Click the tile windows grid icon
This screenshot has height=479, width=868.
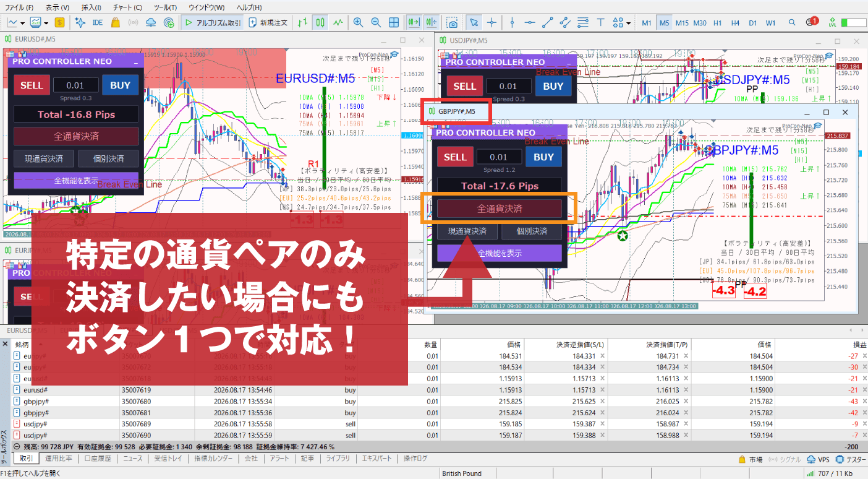[393, 23]
